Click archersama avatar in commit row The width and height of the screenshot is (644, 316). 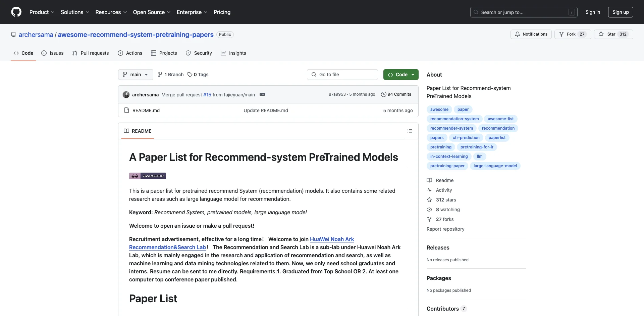click(126, 95)
